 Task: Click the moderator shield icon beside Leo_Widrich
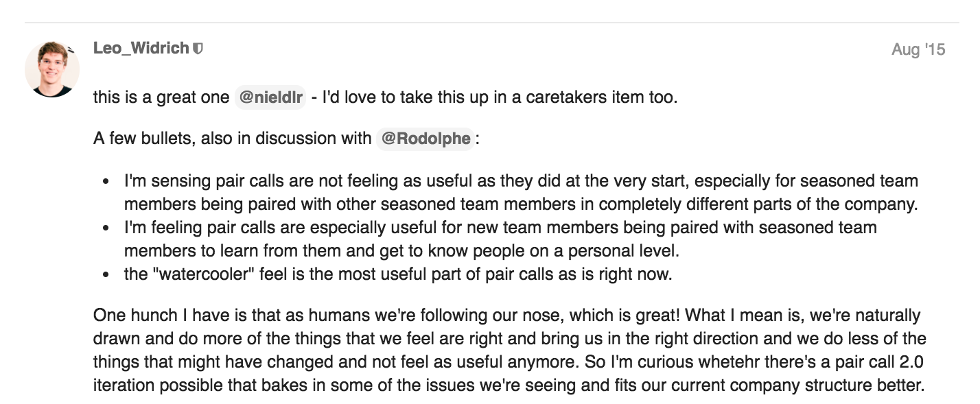[198, 49]
